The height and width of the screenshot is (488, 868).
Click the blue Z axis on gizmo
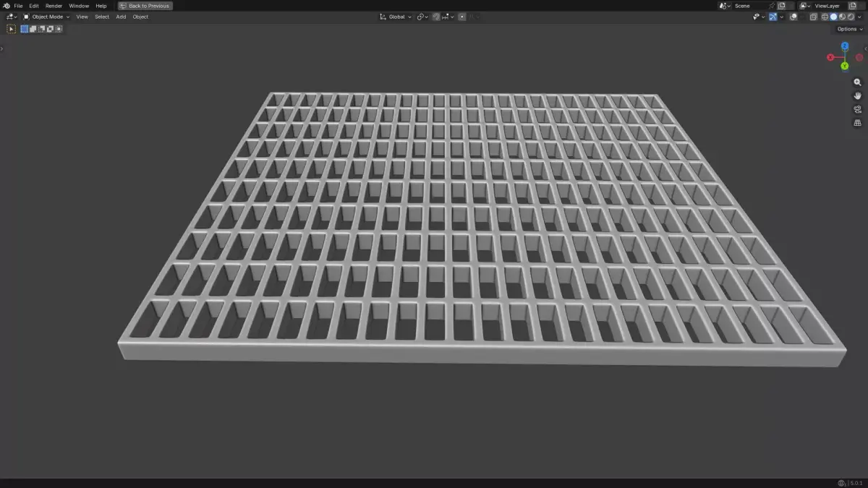(845, 46)
